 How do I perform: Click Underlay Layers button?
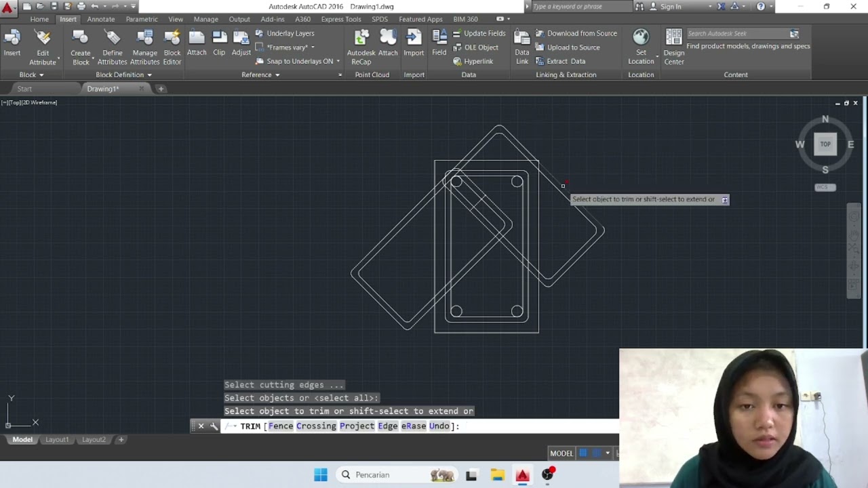click(285, 33)
